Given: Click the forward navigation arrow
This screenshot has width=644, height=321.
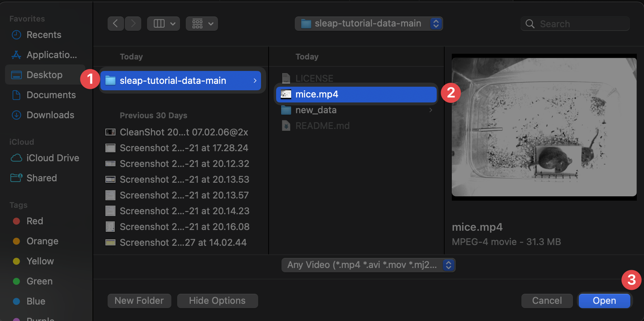Looking at the screenshot, I should coord(133,24).
